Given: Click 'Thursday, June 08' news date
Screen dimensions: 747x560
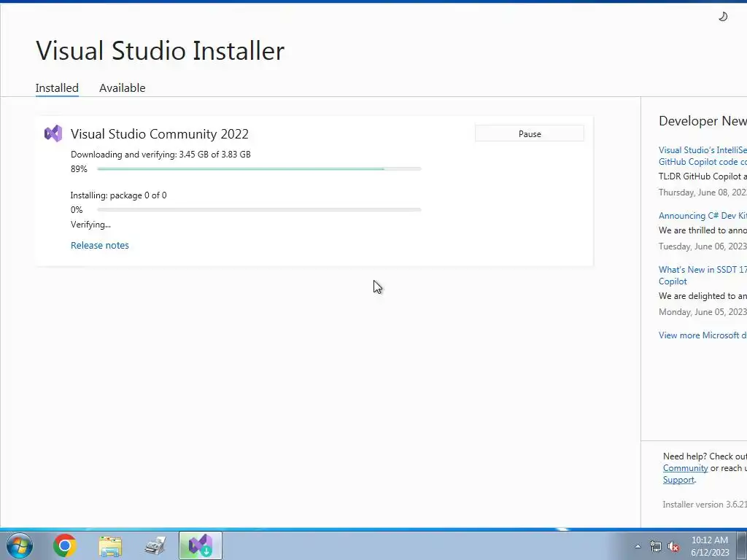Looking at the screenshot, I should (x=703, y=192).
